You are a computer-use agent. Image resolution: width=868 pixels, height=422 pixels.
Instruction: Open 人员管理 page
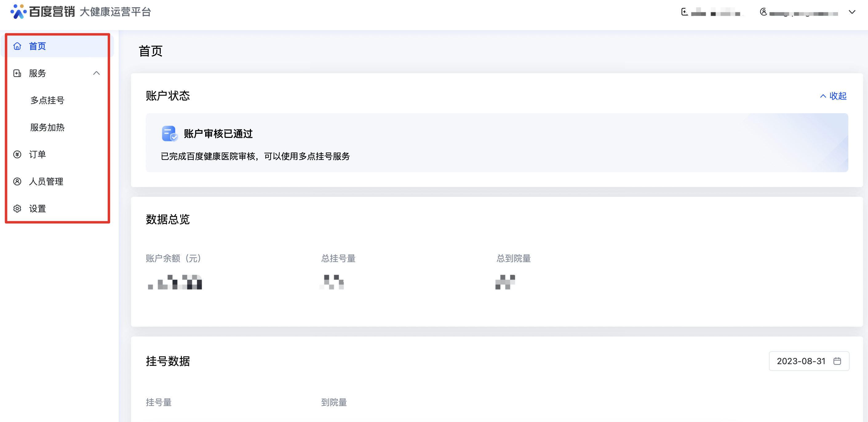point(46,182)
